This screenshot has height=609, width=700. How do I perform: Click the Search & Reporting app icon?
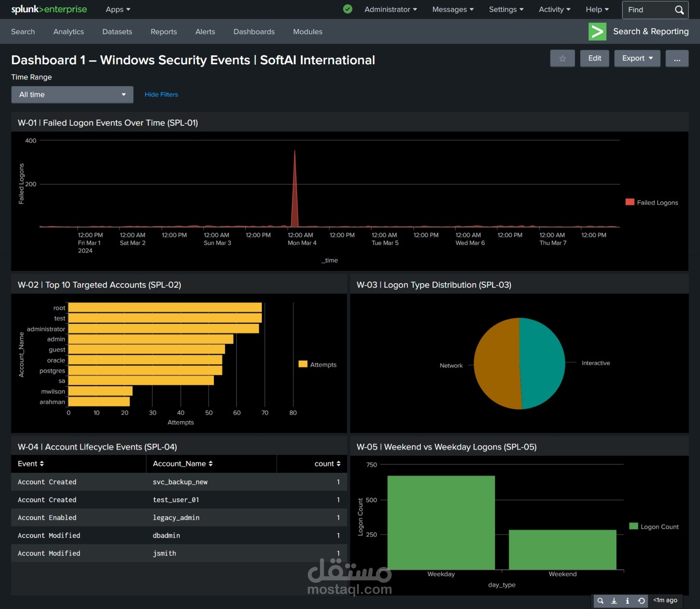(597, 31)
